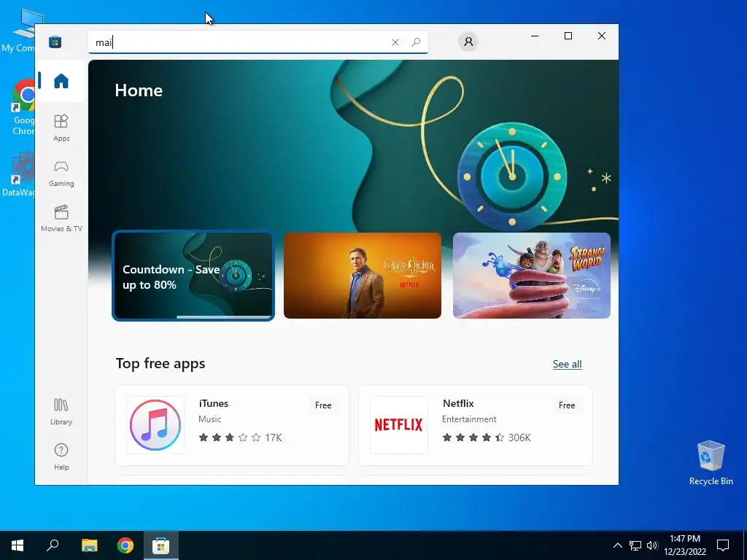The image size is (747, 560).
Task: Click the Netflix star rating 306K
Action: (487, 437)
